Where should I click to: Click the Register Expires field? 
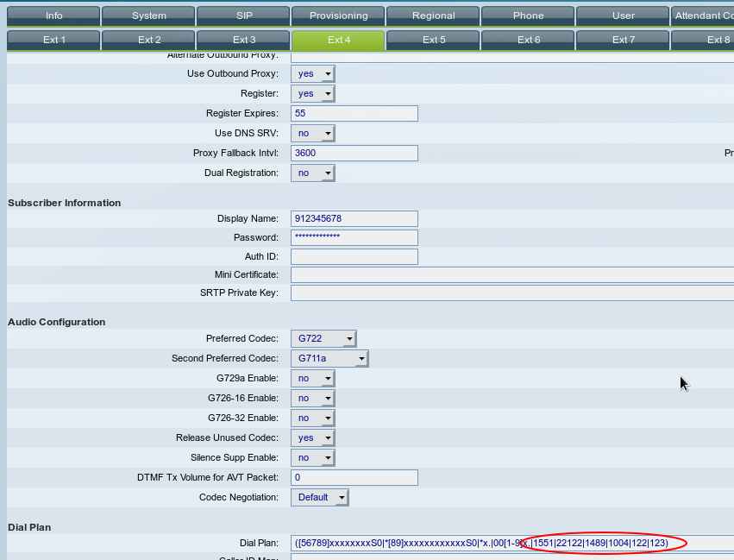(x=354, y=114)
